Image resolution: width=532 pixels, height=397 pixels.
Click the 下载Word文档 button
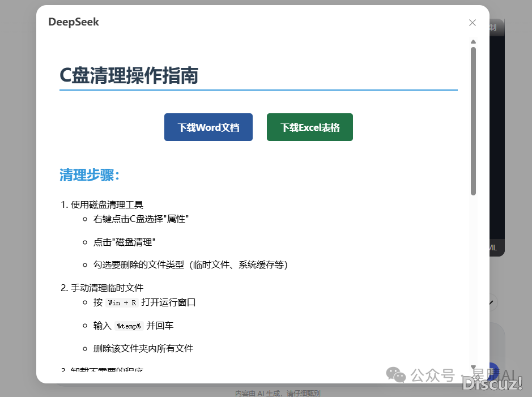208,127
